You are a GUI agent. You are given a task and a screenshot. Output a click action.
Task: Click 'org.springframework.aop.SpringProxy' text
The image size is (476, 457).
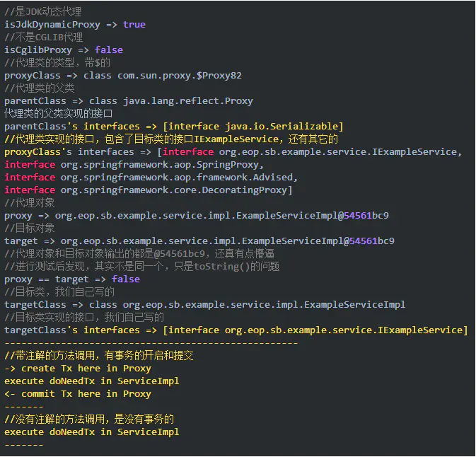(x=160, y=165)
